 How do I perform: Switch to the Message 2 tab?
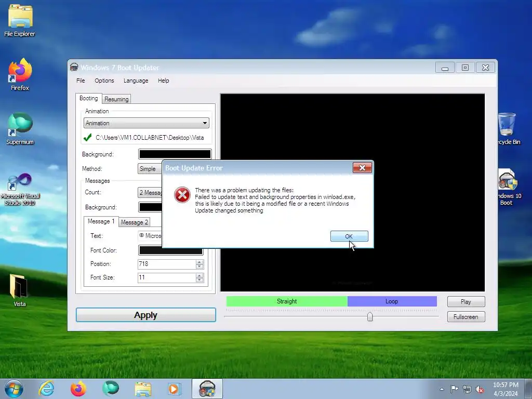coord(135,222)
